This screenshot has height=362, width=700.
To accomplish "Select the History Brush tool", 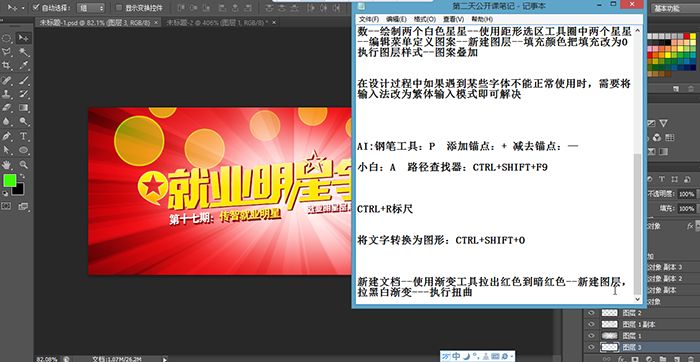I will click(x=24, y=94).
